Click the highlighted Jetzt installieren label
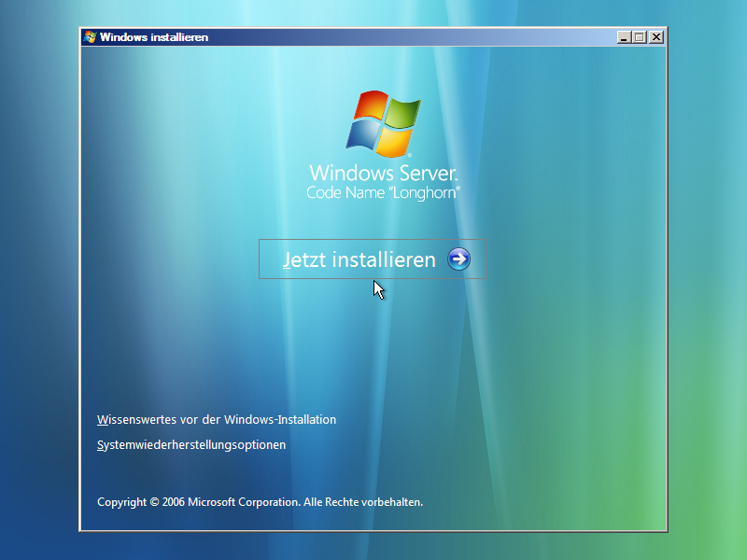The image size is (747, 560). click(359, 259)
